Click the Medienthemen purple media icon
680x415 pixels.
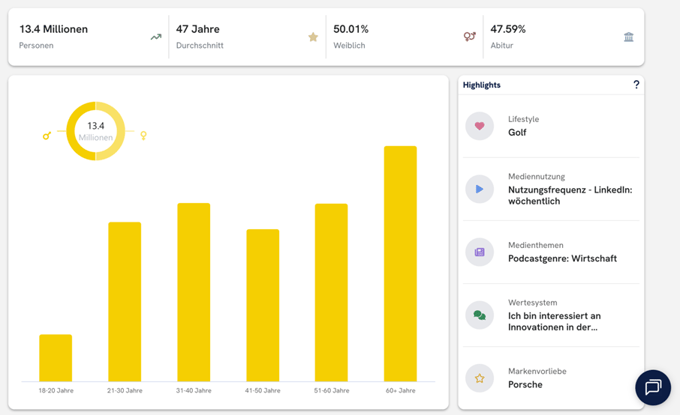click(480, 252)
